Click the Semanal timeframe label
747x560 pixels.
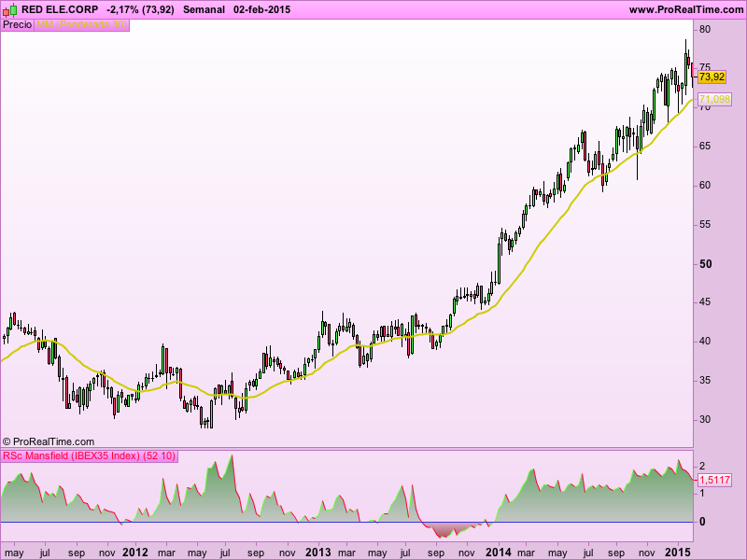204,9
